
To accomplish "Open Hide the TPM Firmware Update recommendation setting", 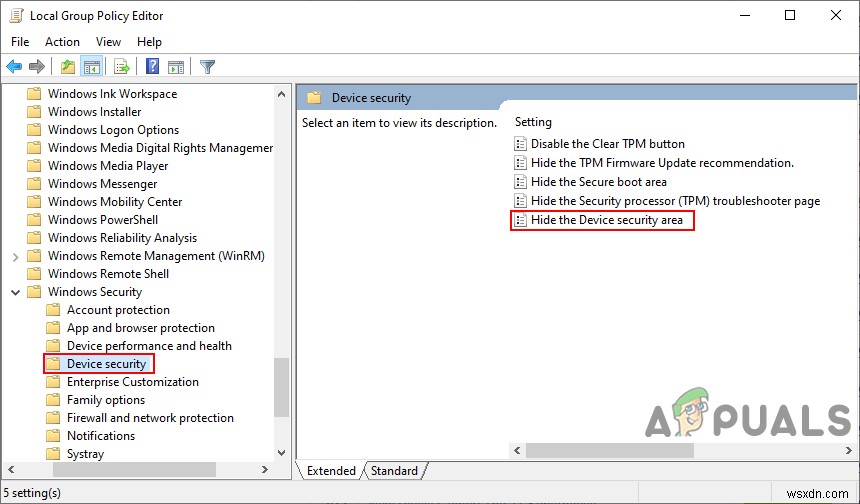I will point(662,163).
